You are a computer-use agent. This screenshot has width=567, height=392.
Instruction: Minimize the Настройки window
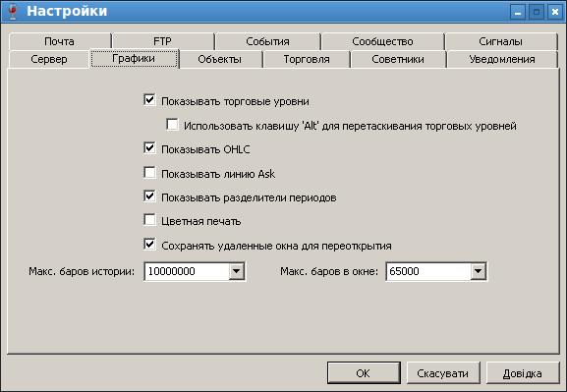click(x=518, y=12)
